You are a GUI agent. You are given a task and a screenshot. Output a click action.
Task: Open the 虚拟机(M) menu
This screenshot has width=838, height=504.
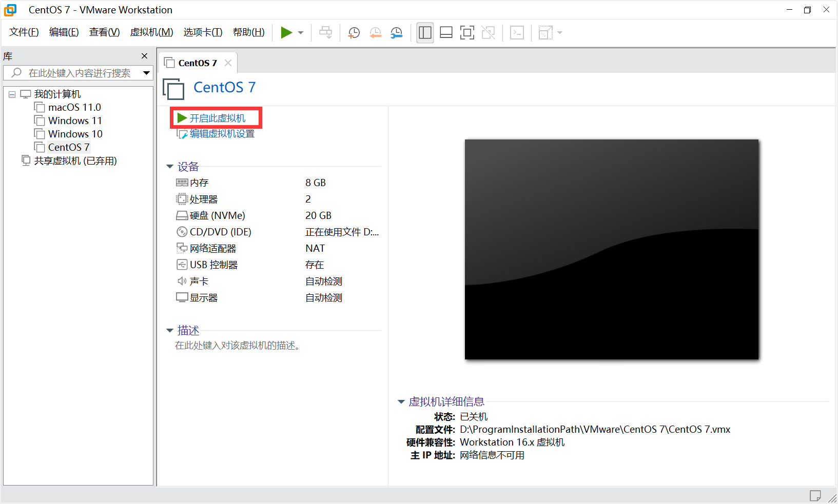pos(151,32)
